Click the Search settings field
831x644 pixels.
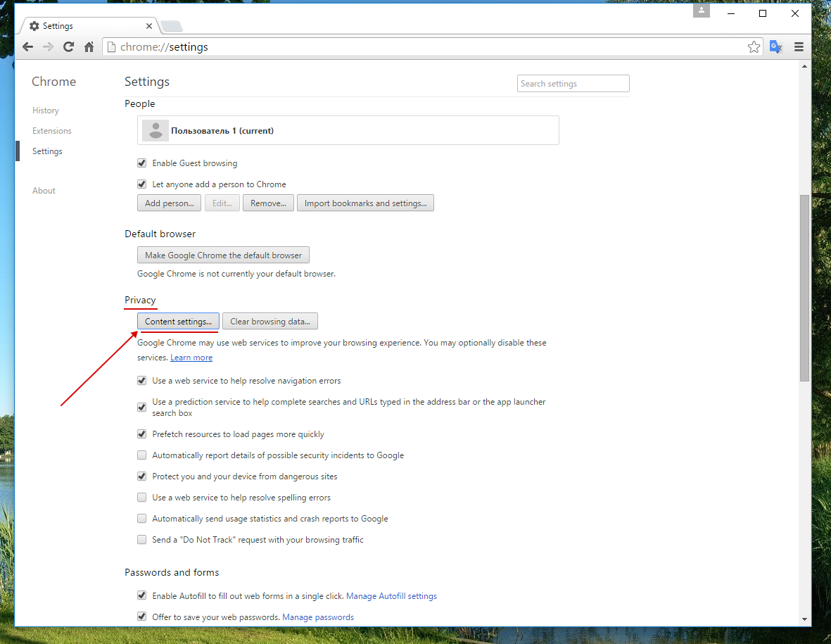point(573,84)
